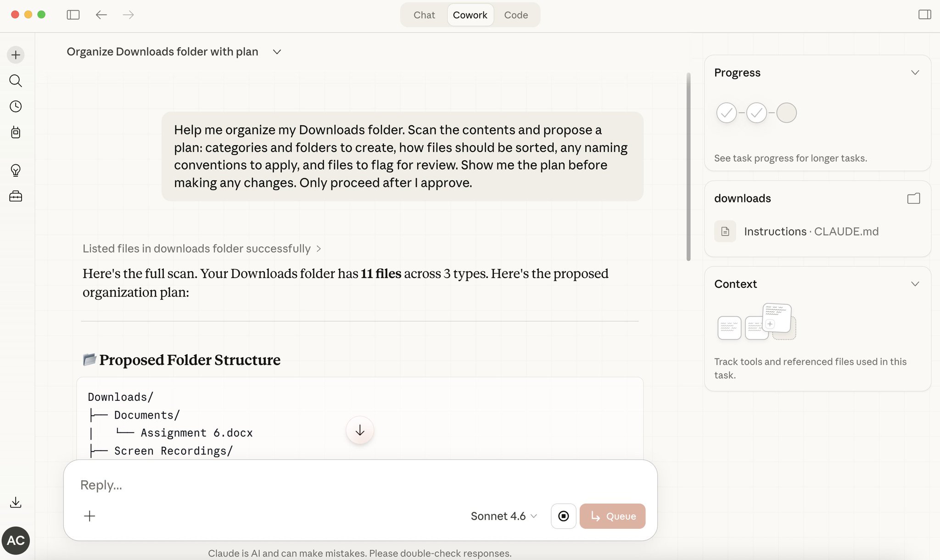
Task: Click the lightbulb ideas icon
Action: tap(16, 170)
